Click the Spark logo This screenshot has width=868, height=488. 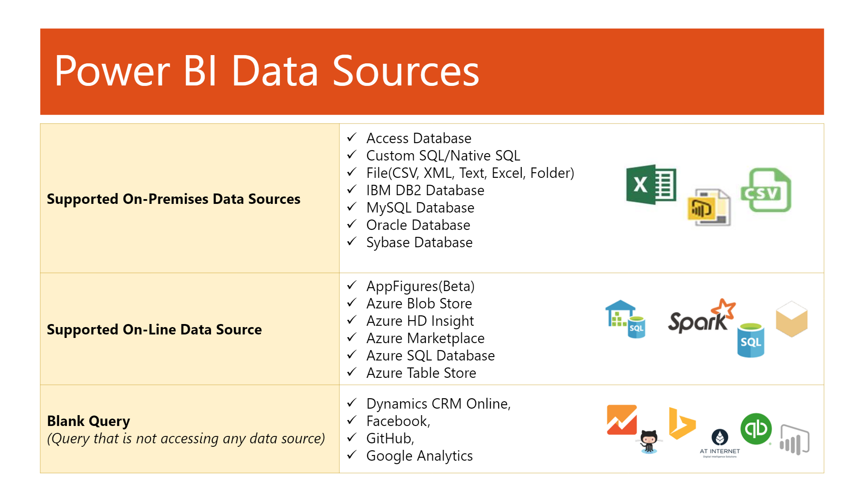(x=702, y=317)
